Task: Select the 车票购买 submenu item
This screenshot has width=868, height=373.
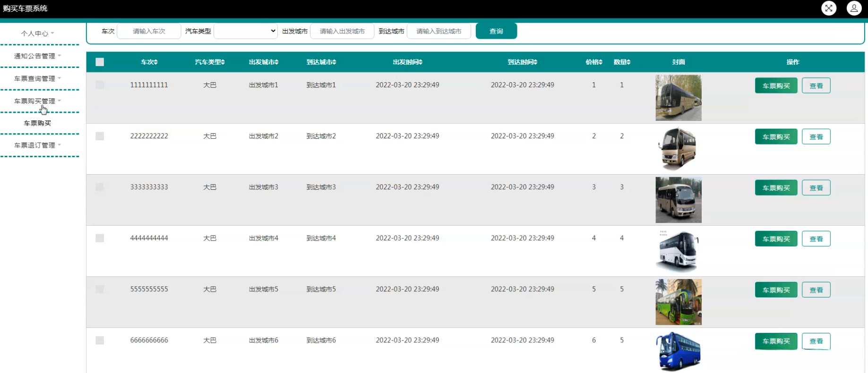Action: tap(38, 123)
